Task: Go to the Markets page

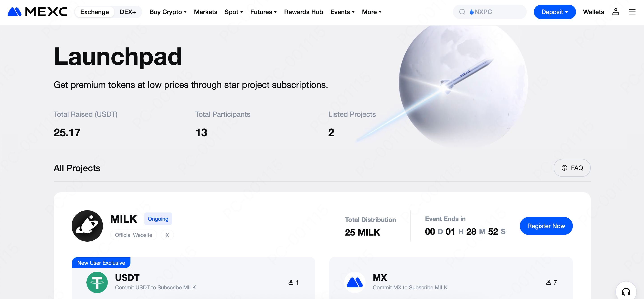Action: click(205, 12)
